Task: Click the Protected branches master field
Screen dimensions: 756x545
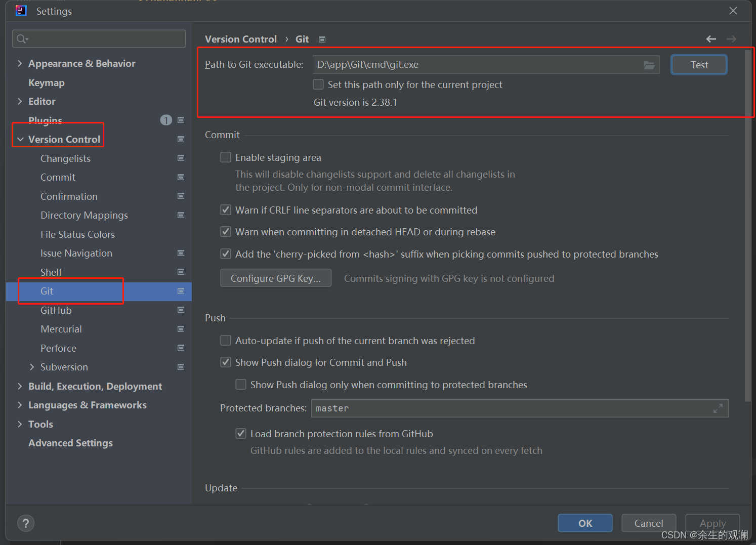Action: (x=520, y=408)
